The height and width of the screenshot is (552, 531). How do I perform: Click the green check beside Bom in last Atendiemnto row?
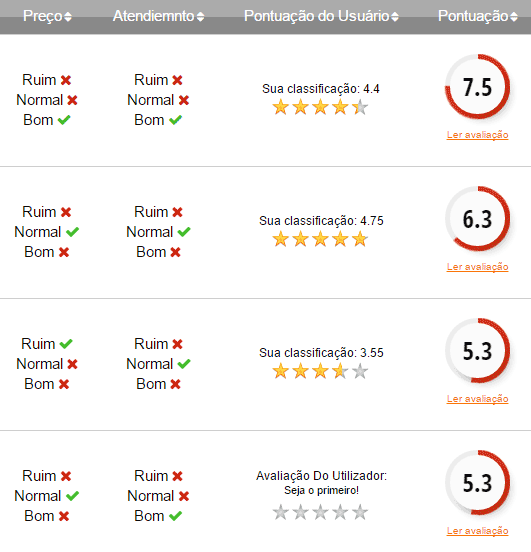coord(175,516)
